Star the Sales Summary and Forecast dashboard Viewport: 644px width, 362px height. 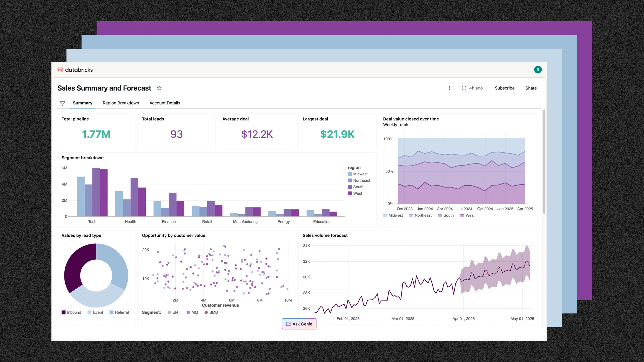tap(159, 88)
